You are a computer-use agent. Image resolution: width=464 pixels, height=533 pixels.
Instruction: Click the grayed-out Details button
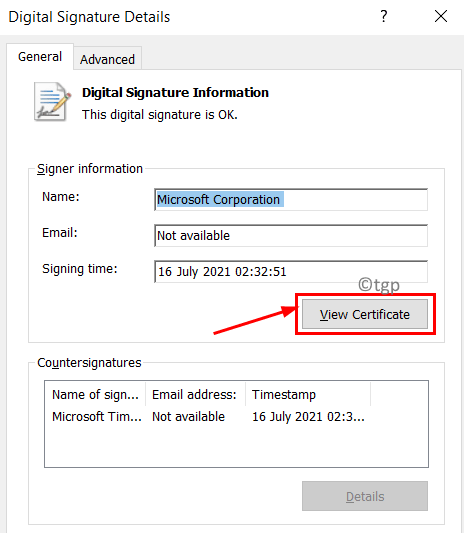click(x=365, y=496)
